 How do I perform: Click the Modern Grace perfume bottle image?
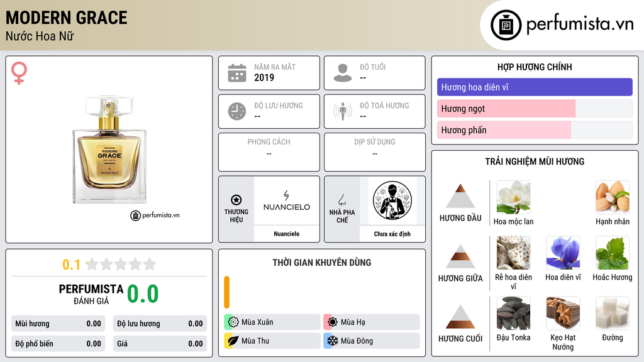(109, 150)
